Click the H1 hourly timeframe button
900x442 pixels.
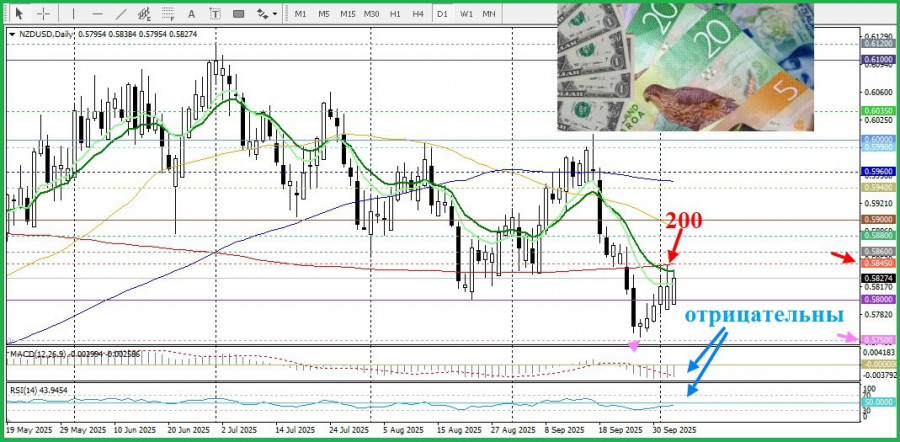(x=395, y=14)
